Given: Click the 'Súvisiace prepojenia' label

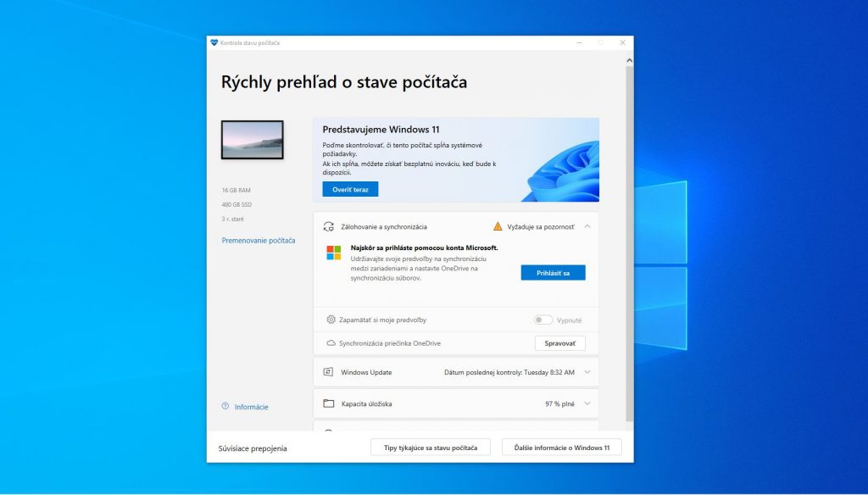Looking at the screenshot, I should pyautogui.click(x=253, y=448).
